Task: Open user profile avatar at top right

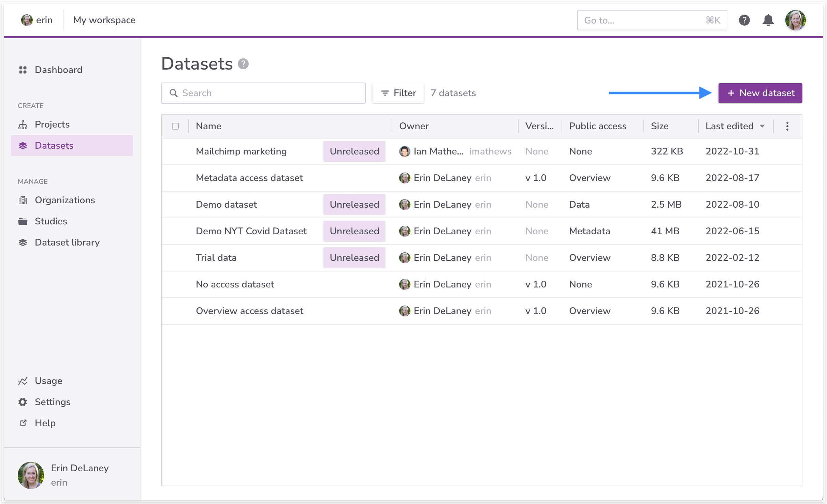Action: tap(795, 20)
